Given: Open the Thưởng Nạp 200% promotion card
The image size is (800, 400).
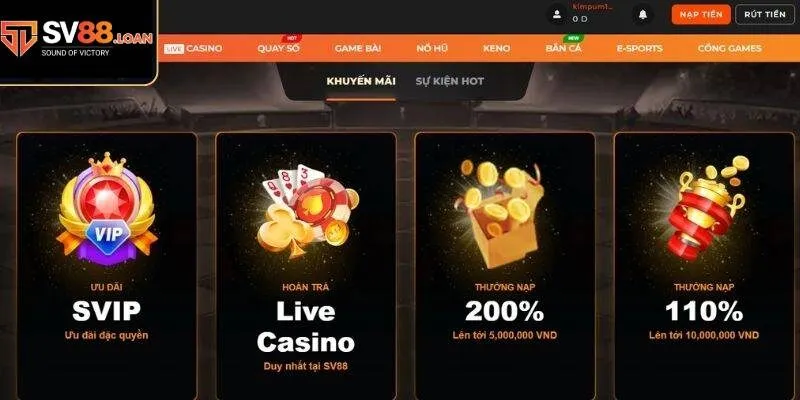Looking at the screenshot, I should (505, 266).
